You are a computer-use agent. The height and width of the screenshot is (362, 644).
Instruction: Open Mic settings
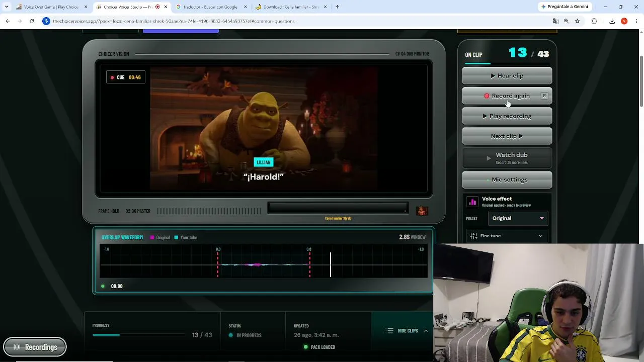click(507, 179)
